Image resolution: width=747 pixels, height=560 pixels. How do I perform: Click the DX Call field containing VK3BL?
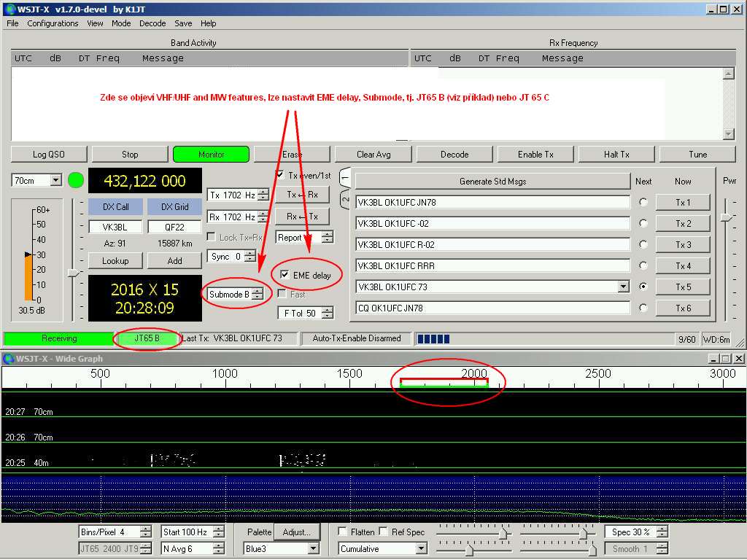pos(115,227)
